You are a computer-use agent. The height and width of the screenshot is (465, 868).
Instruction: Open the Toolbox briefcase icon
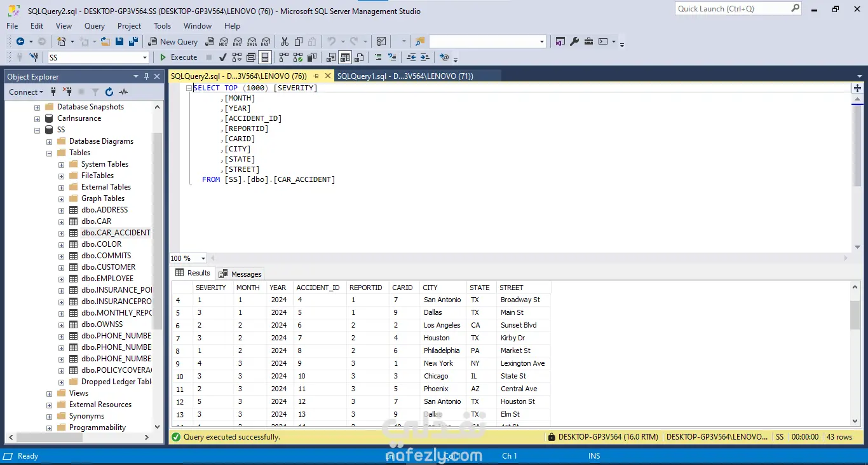(x=588, y=41)
